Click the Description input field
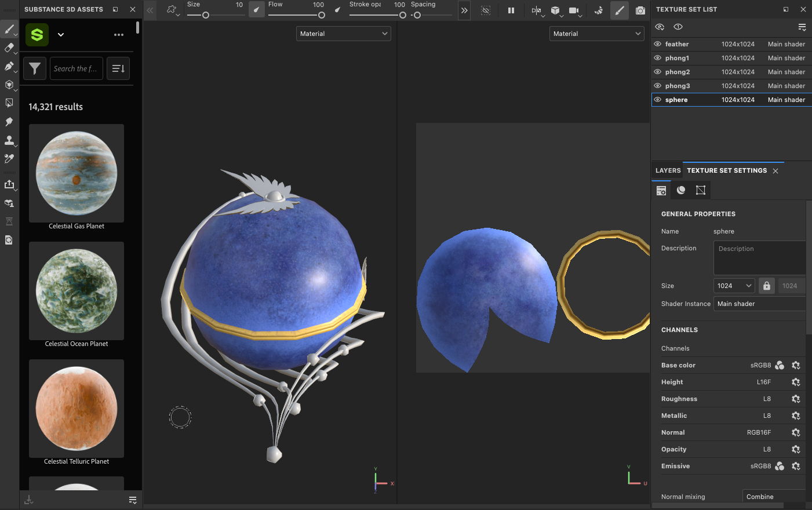The height and width of the screenshot is (510, 812). [759, 258]
